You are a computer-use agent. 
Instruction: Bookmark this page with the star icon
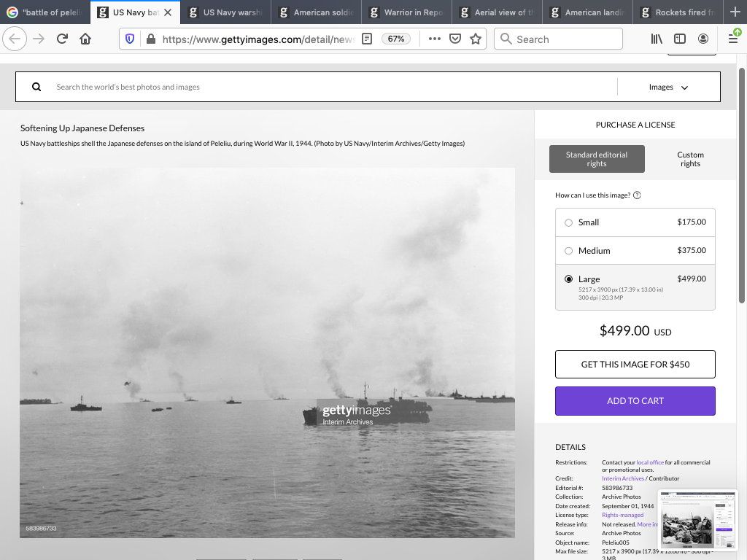(476, 39)
